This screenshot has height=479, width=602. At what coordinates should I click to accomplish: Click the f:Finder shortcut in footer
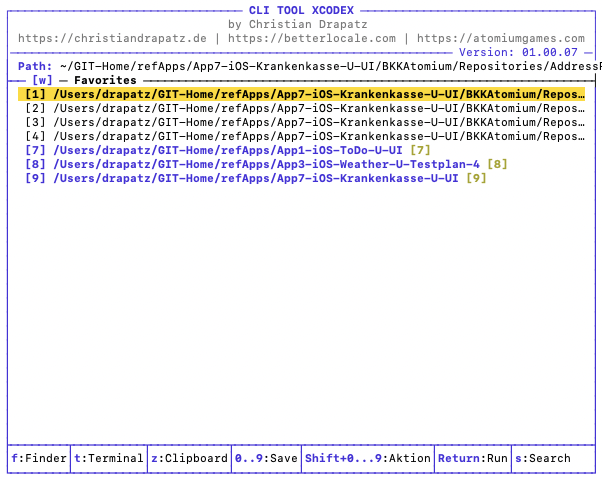click(39, 458)
